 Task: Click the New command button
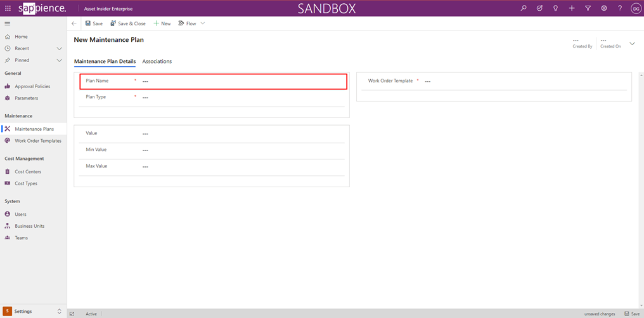(162, 23)
